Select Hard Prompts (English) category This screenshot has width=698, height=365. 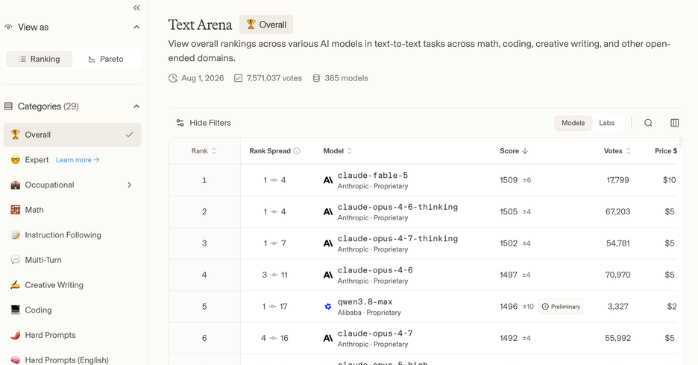(66, 360)
